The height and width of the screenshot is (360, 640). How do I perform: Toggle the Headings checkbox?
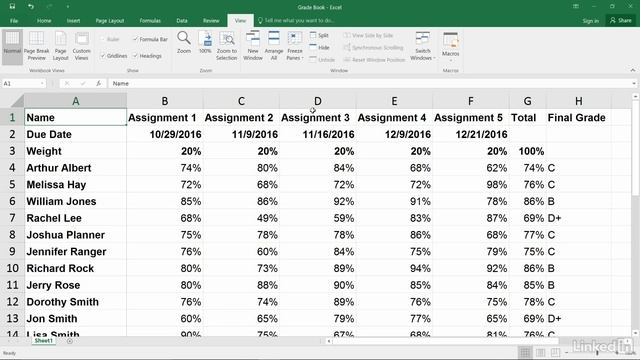(x=147, y=56)
